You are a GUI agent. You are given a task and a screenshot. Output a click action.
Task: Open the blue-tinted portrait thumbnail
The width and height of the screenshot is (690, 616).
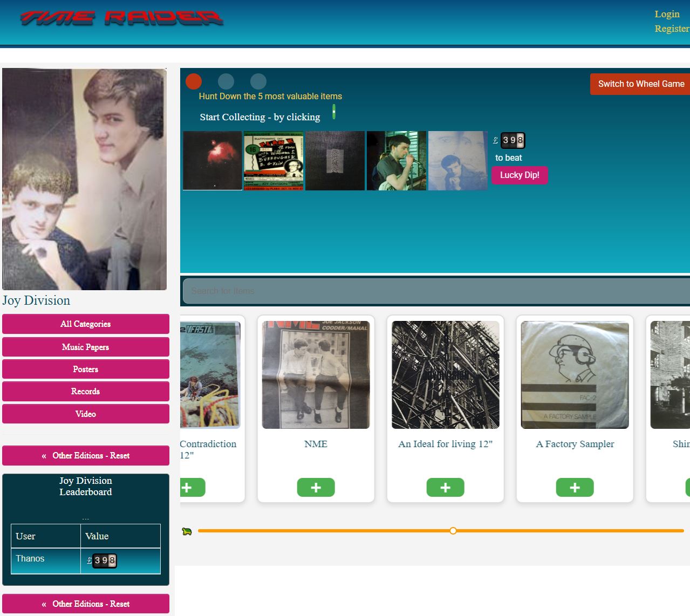pyautogui.click(x=457, y=161)
